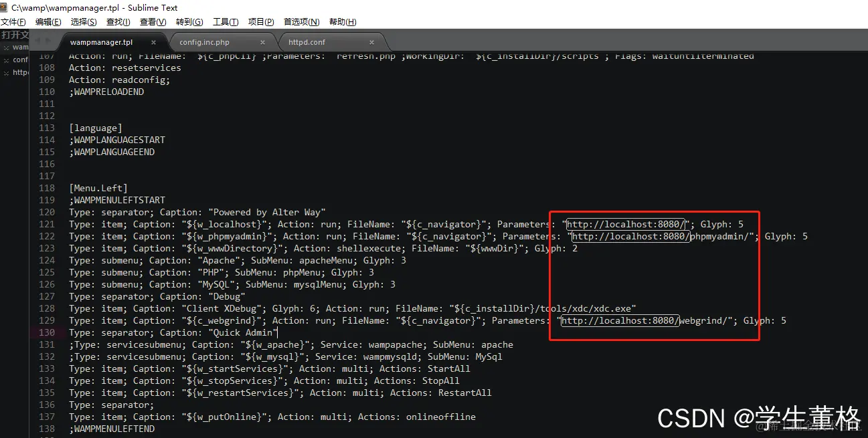Open the 帮助(H) menu

343,22
